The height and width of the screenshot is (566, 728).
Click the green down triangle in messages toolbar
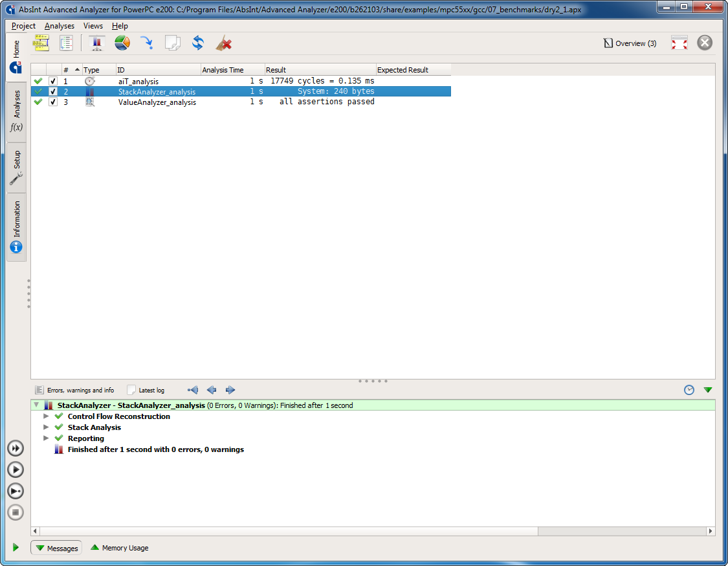[707, 390]
